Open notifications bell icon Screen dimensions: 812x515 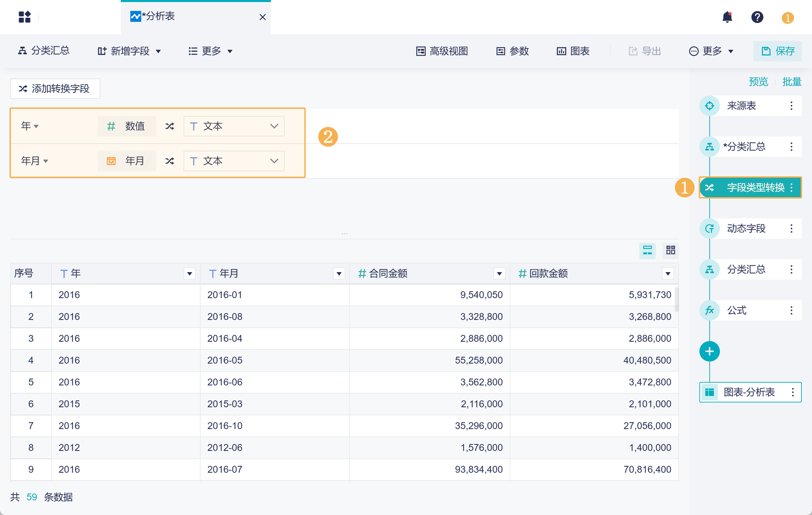[727, 17]
